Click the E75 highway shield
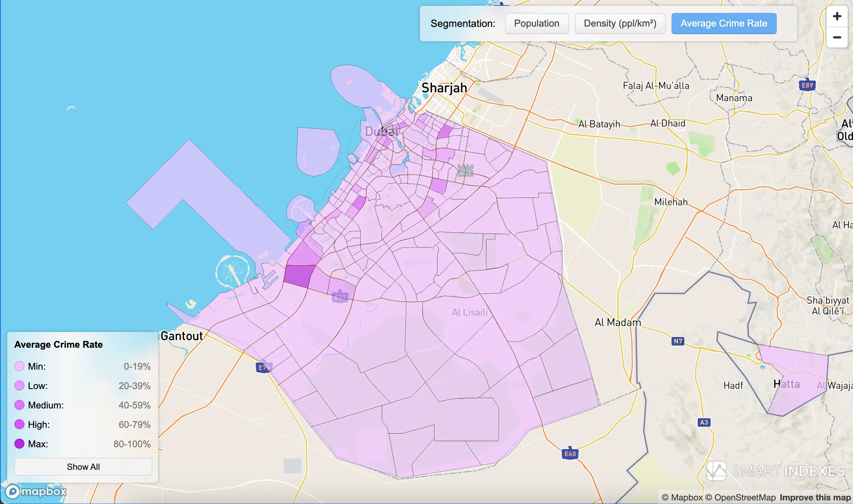The height and width of the screenshot is (504, 853). (x=263, y=367)
